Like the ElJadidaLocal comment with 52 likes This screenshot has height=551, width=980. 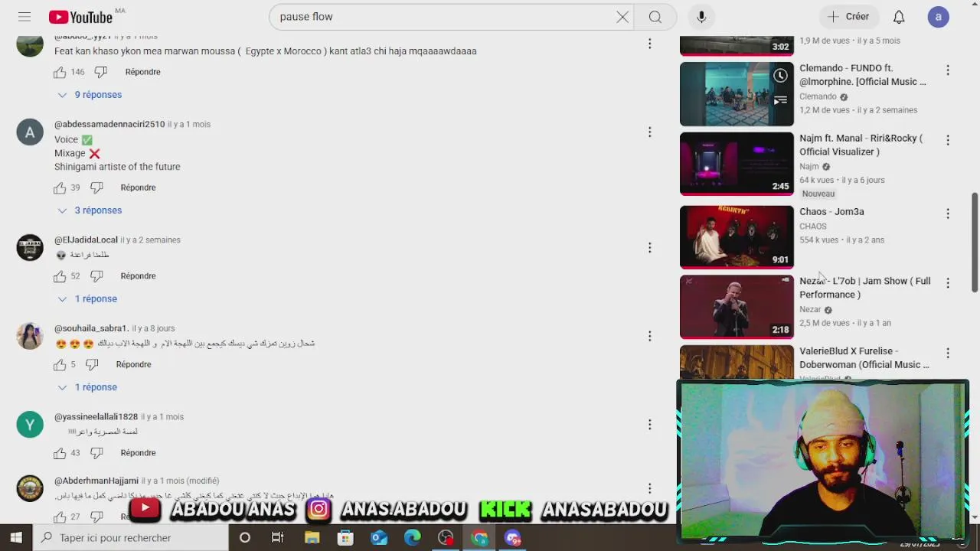pos(60,276)
